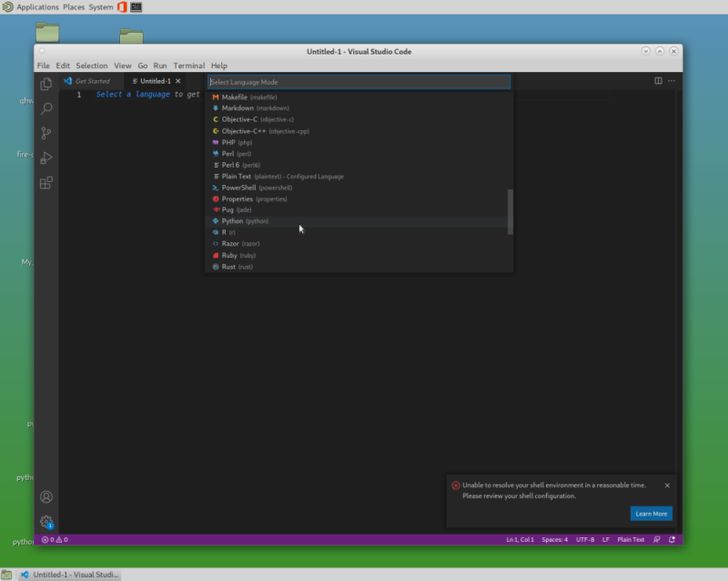
Task: Click the show desktop icon in bottom panel
Action: click(x=6, y=575)
